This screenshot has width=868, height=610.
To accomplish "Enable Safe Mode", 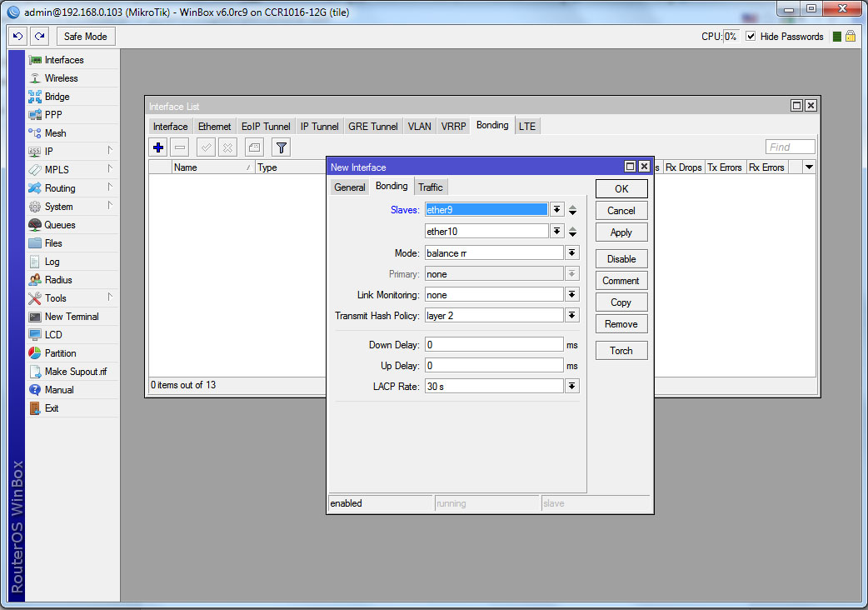I will pos(85,36).
